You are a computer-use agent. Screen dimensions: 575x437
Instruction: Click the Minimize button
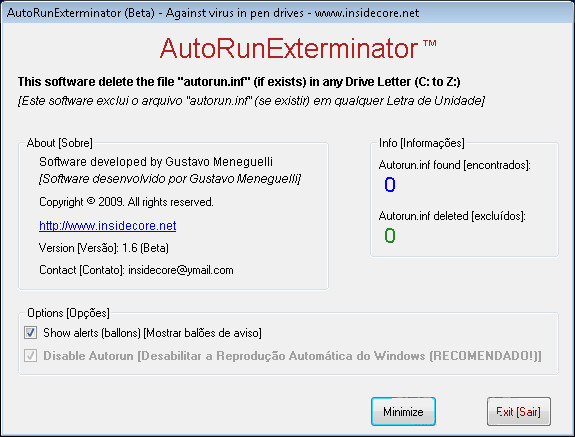click(x=403, y=411)
